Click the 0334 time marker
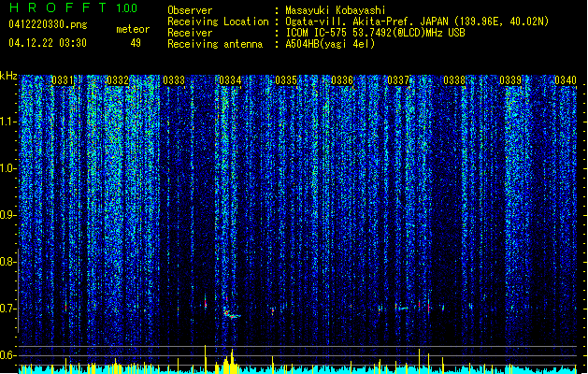This screenshot has width=588, height=374. pos(230,80)
